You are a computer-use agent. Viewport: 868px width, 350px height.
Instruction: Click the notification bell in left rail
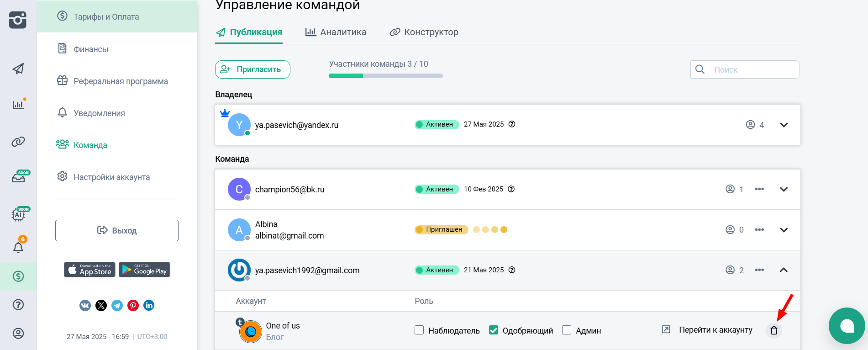pos(18,247)
